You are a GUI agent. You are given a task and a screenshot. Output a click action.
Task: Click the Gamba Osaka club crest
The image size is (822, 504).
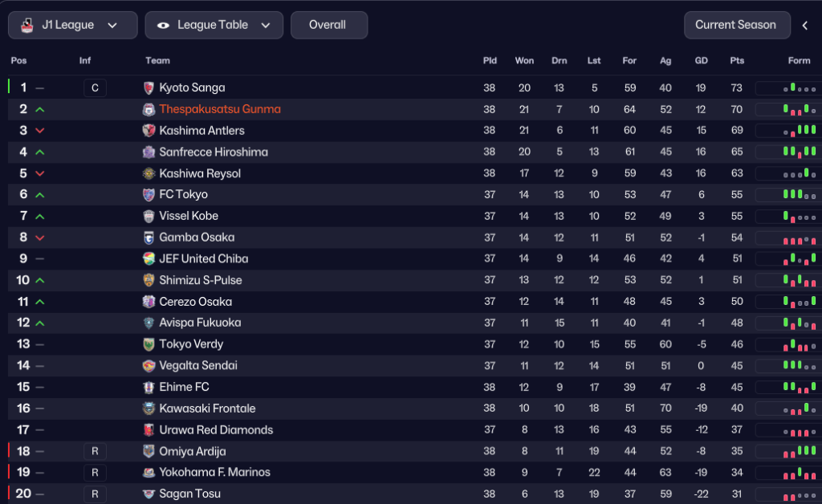pos(149,238)
